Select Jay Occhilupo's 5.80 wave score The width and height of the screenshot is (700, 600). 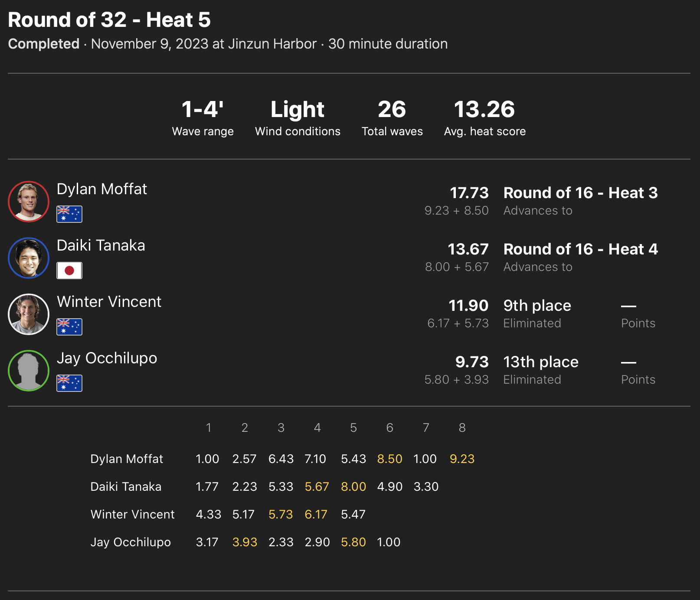pyautogui.click(x=353, y=542)
